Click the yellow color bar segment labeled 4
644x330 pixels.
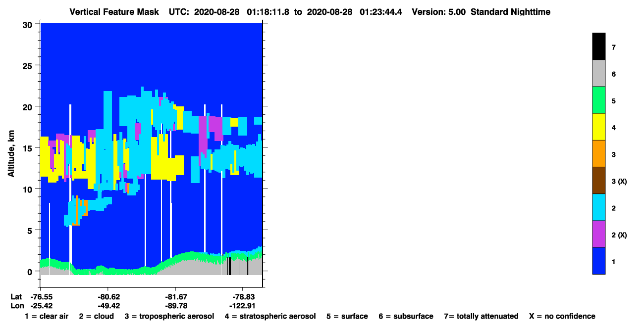598,127
